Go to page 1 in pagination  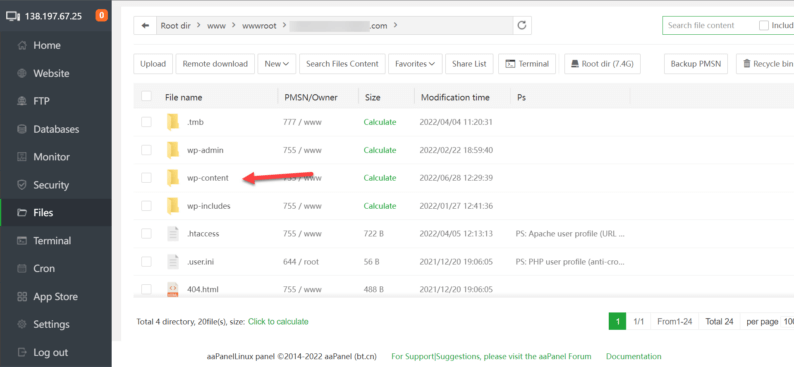click(x=618, y=321)
